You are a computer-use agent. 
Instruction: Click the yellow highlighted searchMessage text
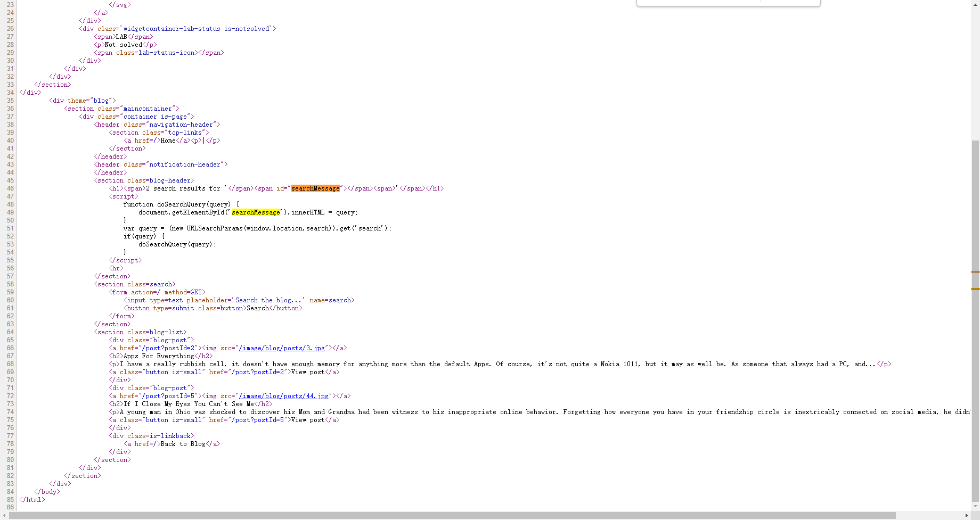click(x=256, y=212)
